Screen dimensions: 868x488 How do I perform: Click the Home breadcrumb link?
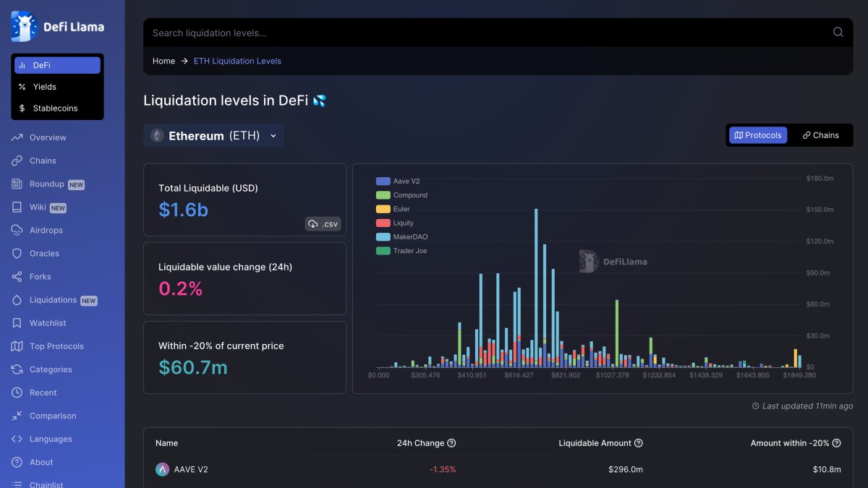point(163,61)
